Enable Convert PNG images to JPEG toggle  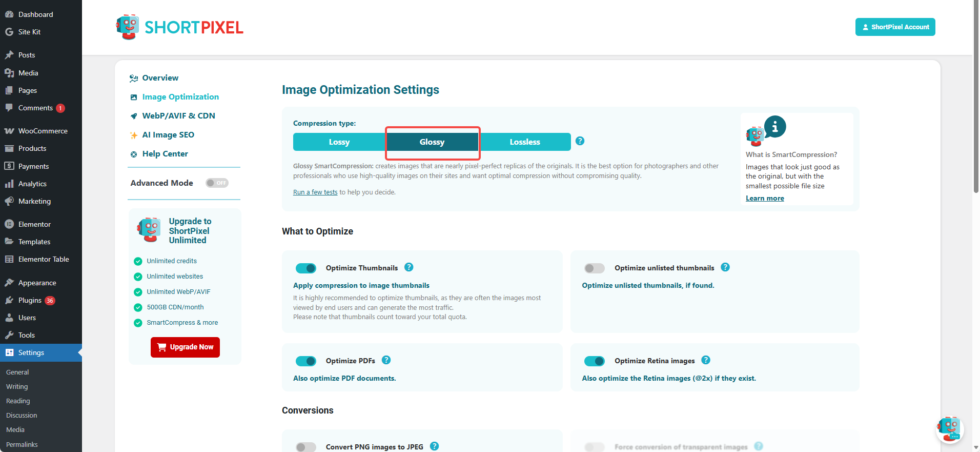(x=306, y=447)
